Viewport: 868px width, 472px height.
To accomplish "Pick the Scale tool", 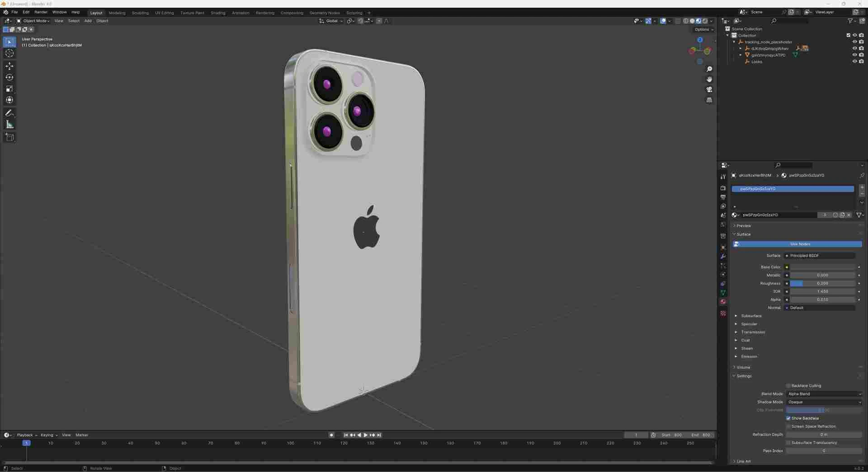I will (9, 89).
